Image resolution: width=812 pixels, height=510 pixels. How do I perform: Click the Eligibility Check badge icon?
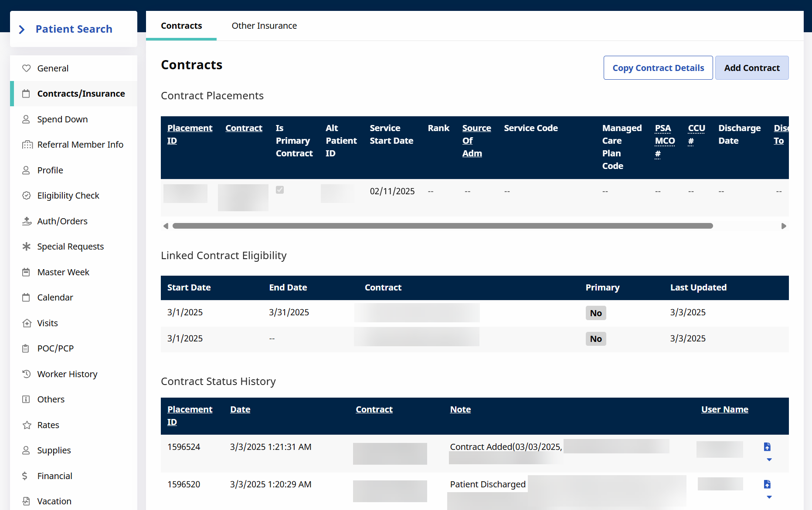(27, 196)
